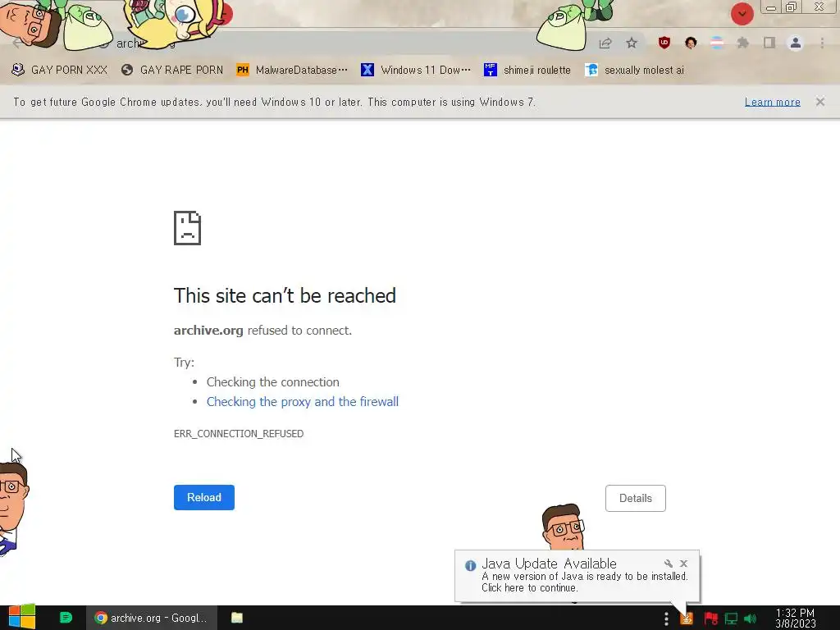The image size is (840, 630).
Task: Click the share this page icon
Action: [605, 43]
